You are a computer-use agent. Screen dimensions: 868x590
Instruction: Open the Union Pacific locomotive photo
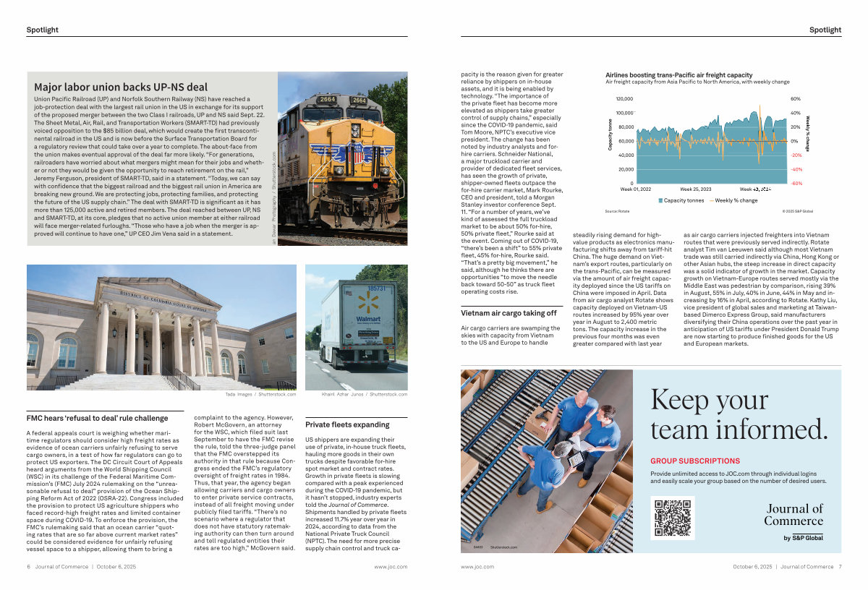[x=342, y=158]
